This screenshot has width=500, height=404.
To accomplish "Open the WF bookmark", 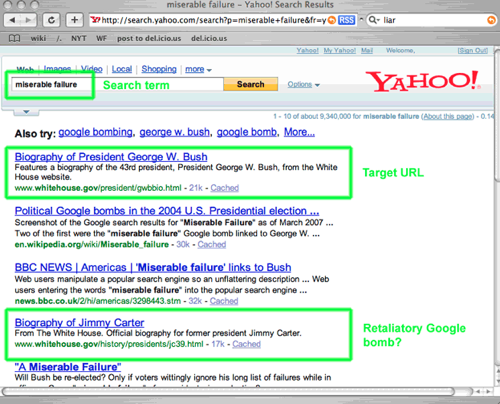I will 102,38.
